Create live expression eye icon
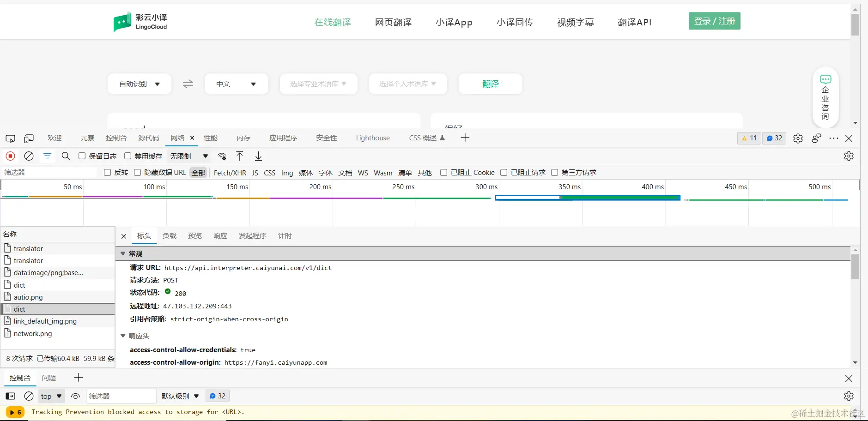 coord(75,396)
